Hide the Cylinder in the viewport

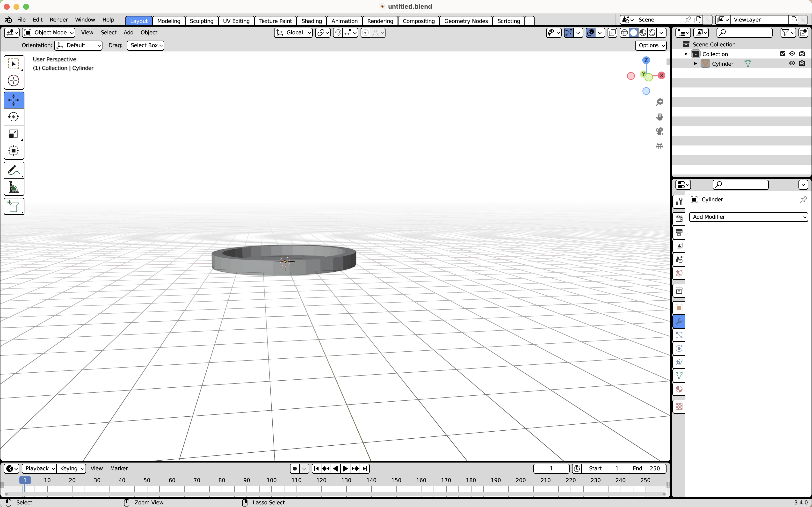pos(791,63)
